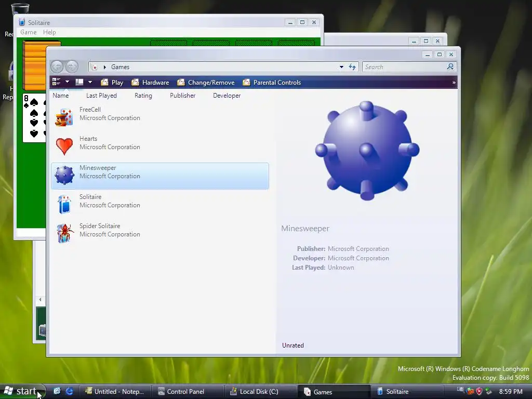
Task: Click the views icon on the command bar
Action: point(56,82)
